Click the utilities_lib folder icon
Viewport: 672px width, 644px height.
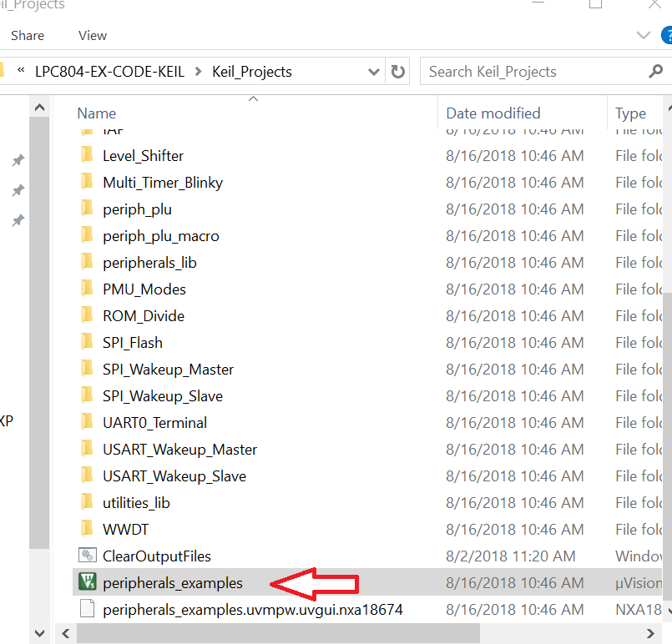coord(87,502)
